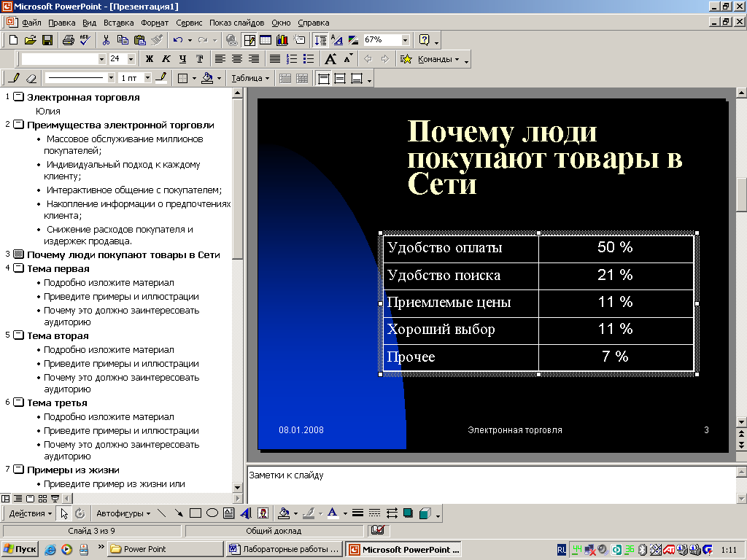Open the zoom percentage dropdown showing 67%

point(405,40)
